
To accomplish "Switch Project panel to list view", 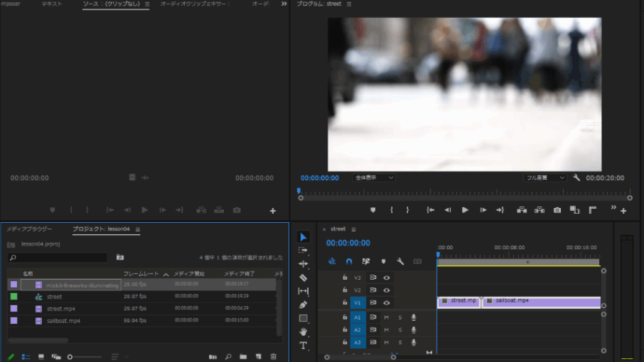I will click(x=25, y=357).
